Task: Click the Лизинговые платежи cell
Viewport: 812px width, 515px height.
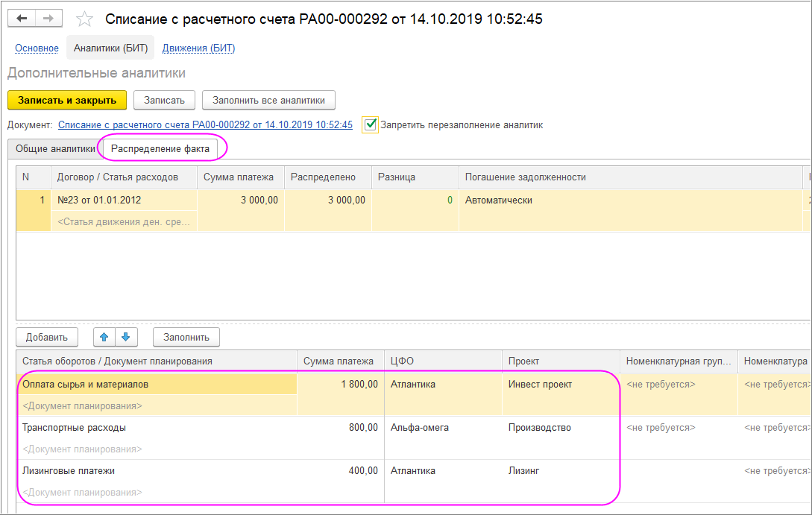Action: (x=69, y=471)
